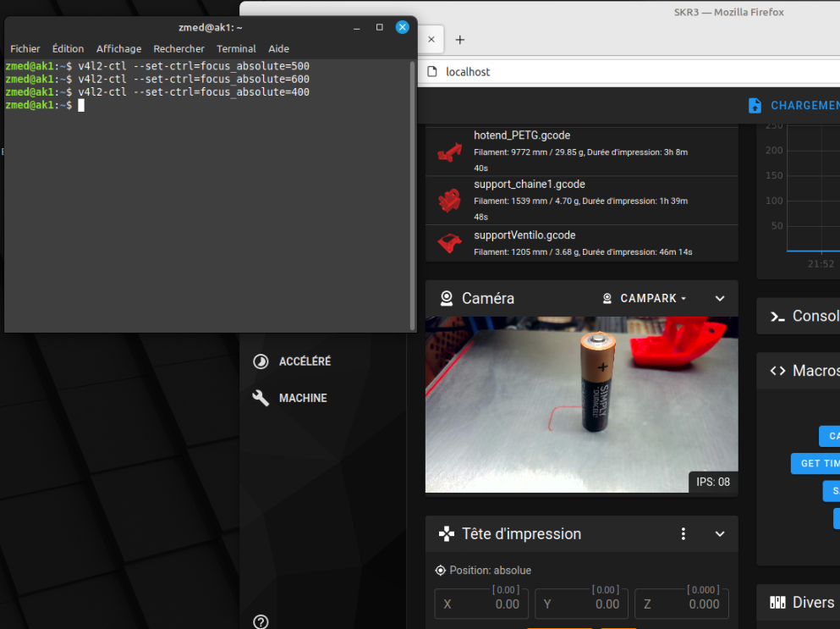Open the Terminal menu in the terminal window

(x=236, y=49)
